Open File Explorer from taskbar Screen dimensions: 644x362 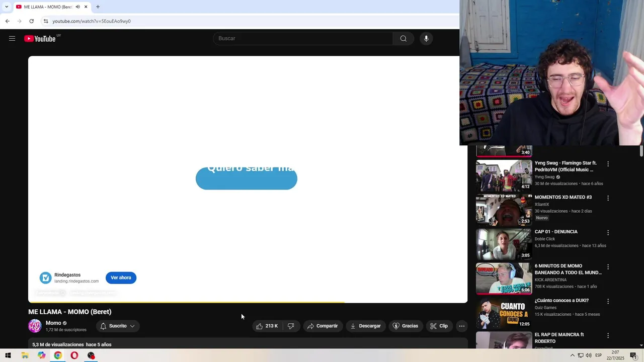pyautogui.click(x=25, y=355)
